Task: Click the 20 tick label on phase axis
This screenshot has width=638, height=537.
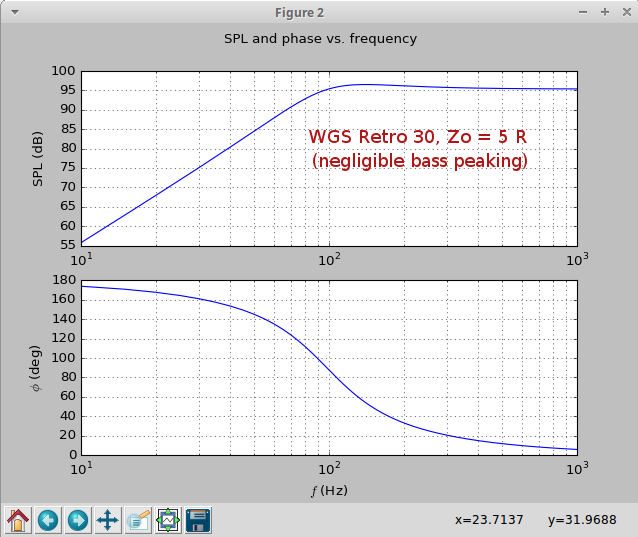Action: [68, 435]
